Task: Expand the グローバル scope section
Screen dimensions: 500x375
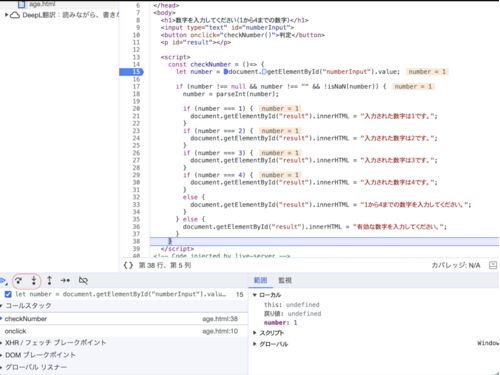Action: point(255,344)
